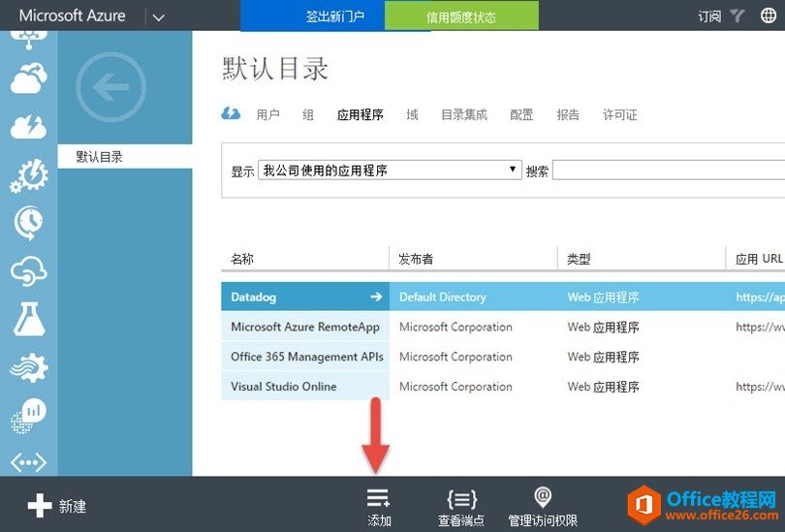Open the cloud with sun sidebar icon

point(28,78)
